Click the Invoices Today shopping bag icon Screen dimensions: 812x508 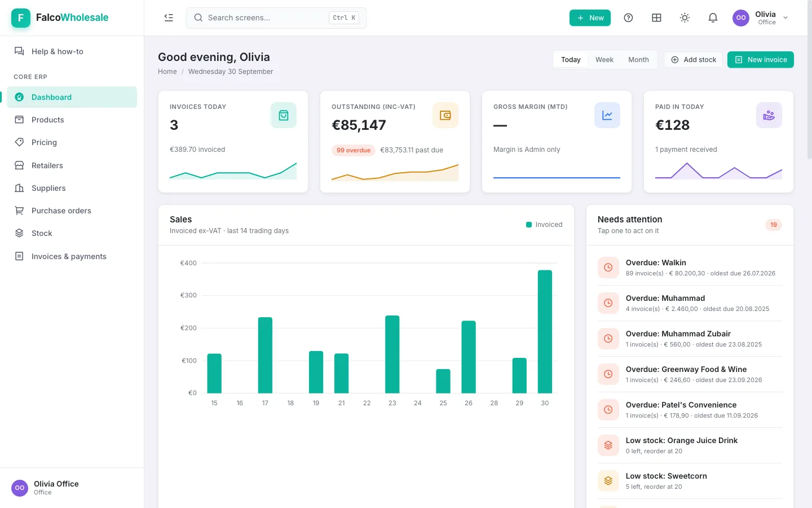click(x=284, y=115)
